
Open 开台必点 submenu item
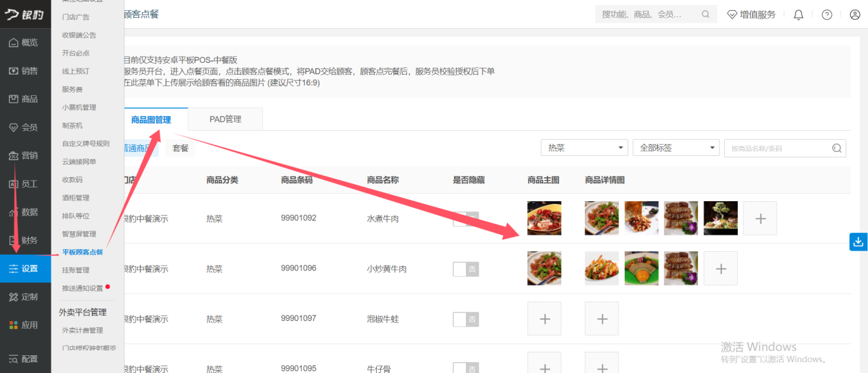[x=76, y=53]
